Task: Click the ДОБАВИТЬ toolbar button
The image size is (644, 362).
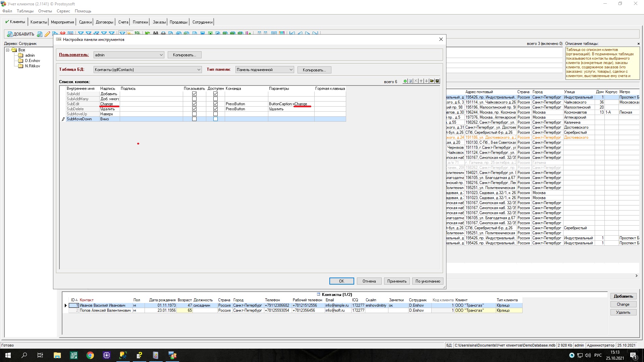Action: coord(20,34)
